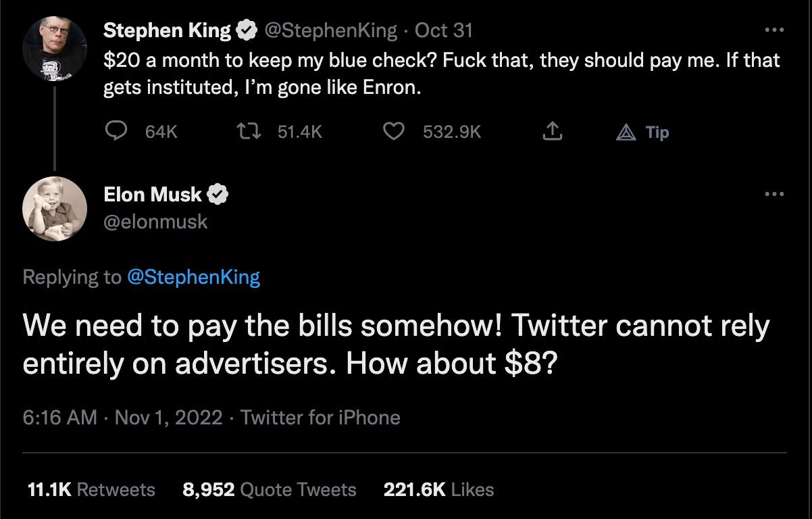This screenshot has width=812, height=519.
Task: Click the @elonmusk handle
Action: point(155,222)
